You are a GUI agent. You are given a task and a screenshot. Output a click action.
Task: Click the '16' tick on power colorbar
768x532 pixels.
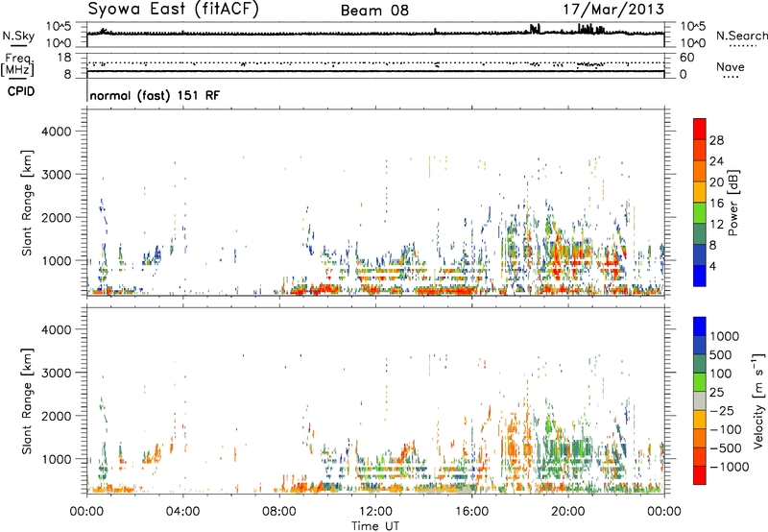tap(716, 204)
